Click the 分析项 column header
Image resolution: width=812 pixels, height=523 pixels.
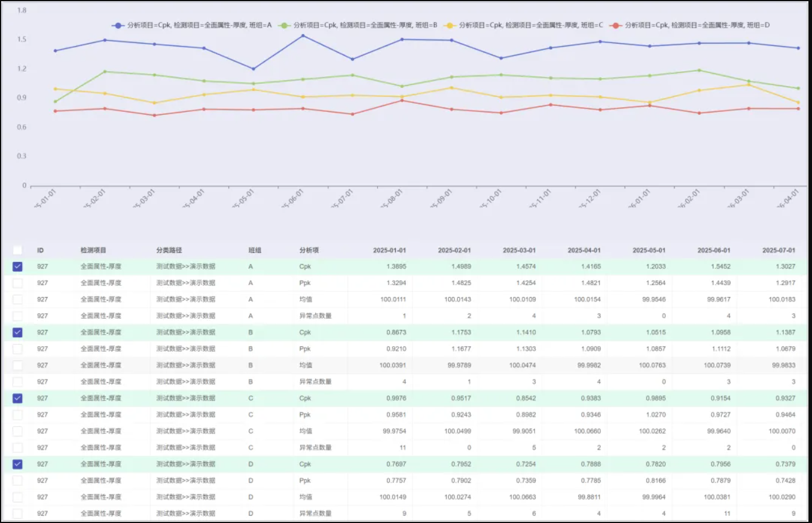tap(309, 250)
